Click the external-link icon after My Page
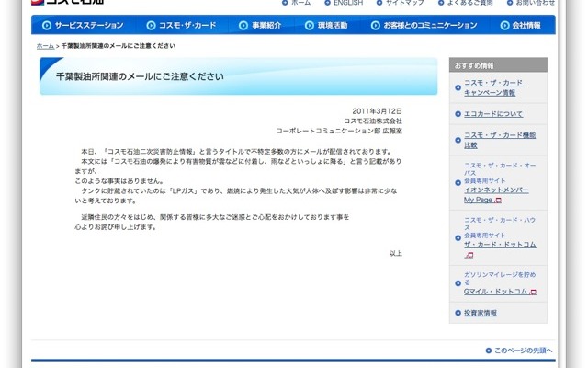Image resolution: width=588 pixels, height=368 pixels. [x=498, y=201]
